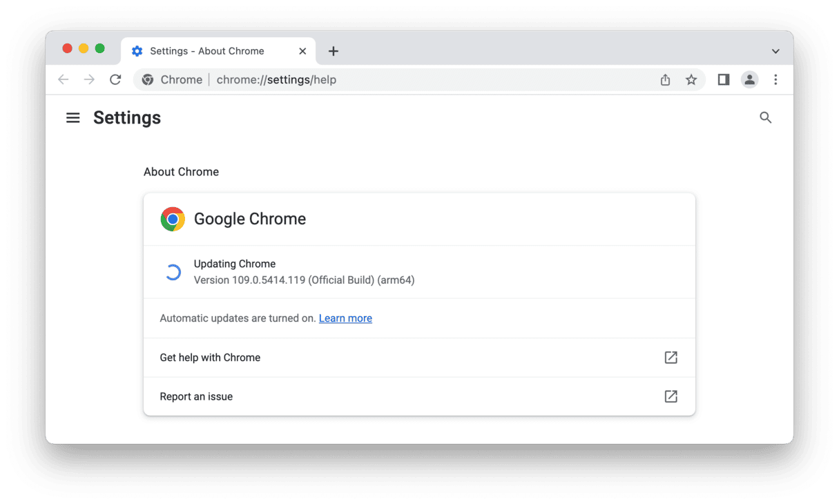Click the Settings page title
The image size is (839, 504).
(127, 118)
